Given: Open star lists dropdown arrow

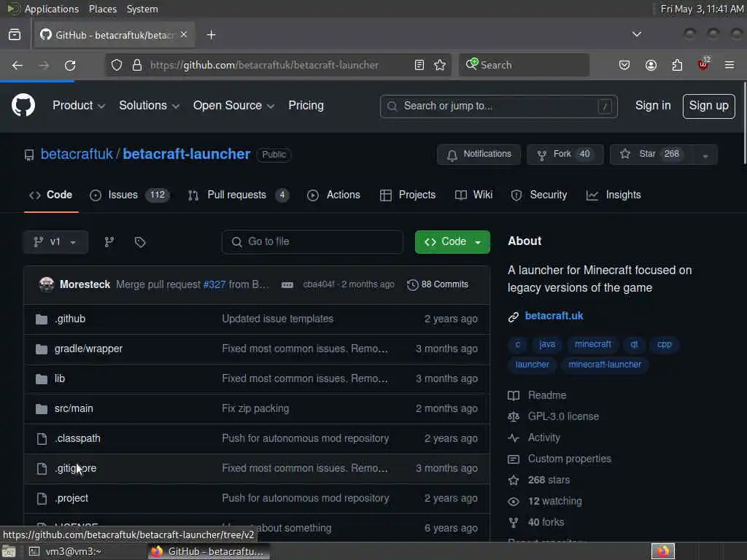Looking at the screenshot, I should 705,155.
